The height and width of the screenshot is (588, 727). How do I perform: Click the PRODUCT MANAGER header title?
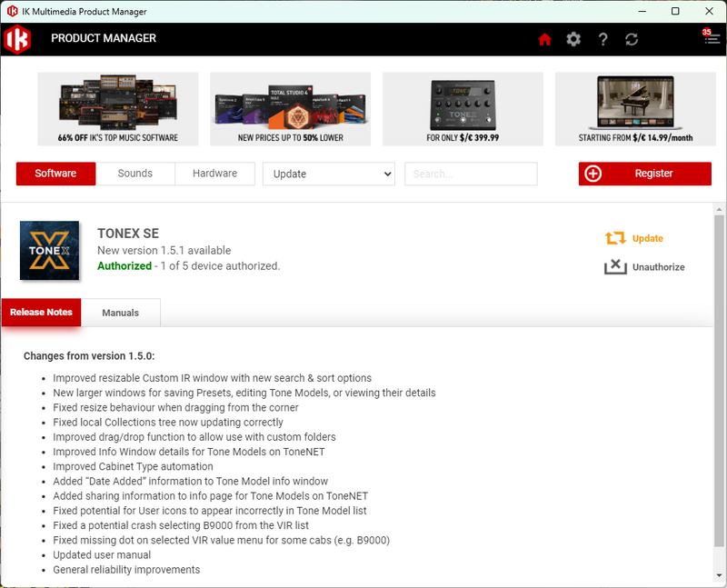pyautogui.click(x=104, y=38)
